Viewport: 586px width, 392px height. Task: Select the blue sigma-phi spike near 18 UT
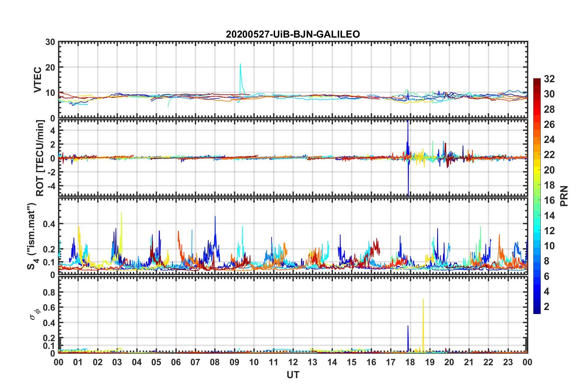coord(408,338)
